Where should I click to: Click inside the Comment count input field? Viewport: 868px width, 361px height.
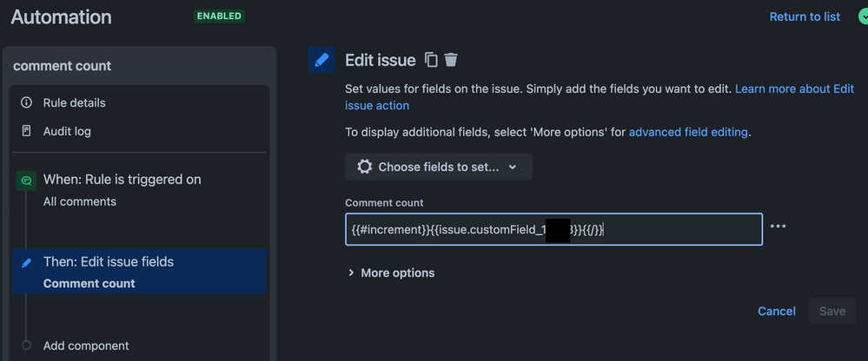(553, 229)
